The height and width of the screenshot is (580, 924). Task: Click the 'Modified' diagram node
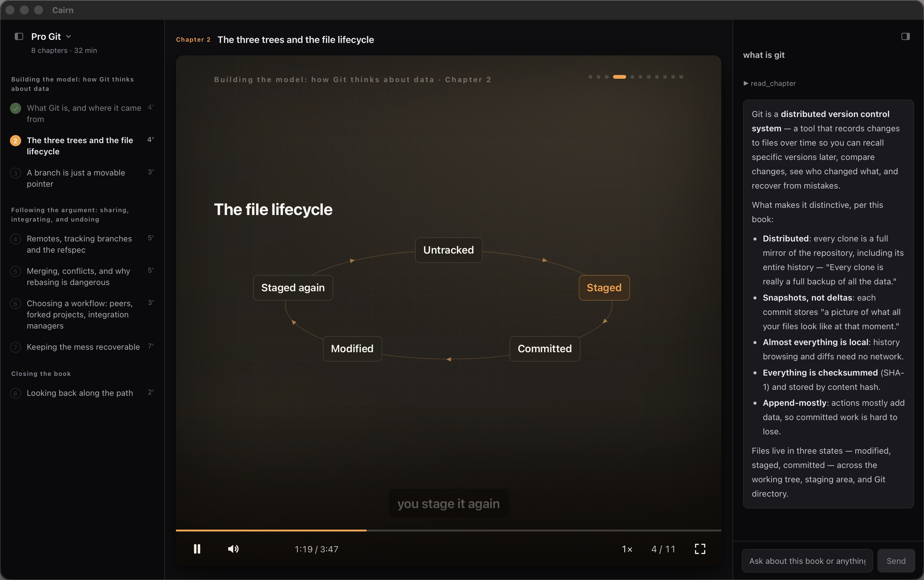(x=352, y=349)
